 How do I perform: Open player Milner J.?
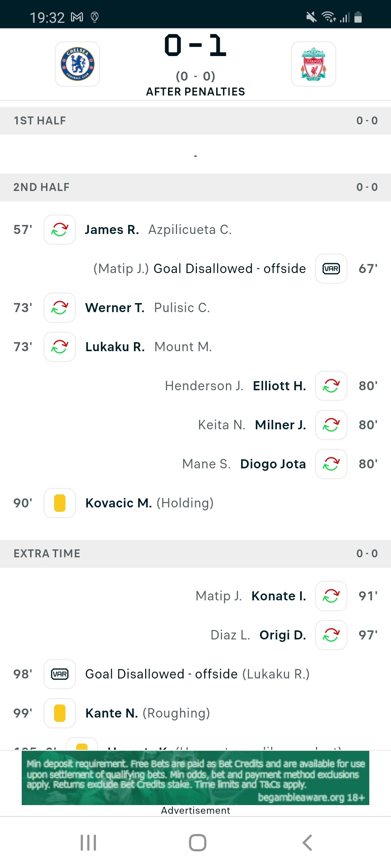[x=281, y=425]
